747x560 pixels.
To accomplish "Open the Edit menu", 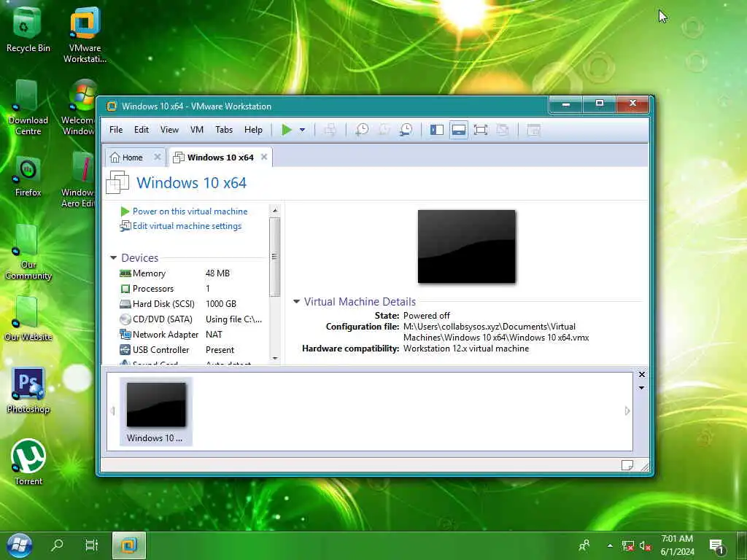I will click(x=141, y=130).
